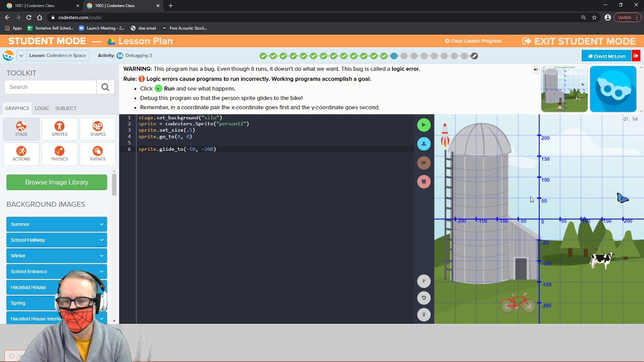
Task: Mute the lesson audio speaker icon
Action: coord(536,70)
